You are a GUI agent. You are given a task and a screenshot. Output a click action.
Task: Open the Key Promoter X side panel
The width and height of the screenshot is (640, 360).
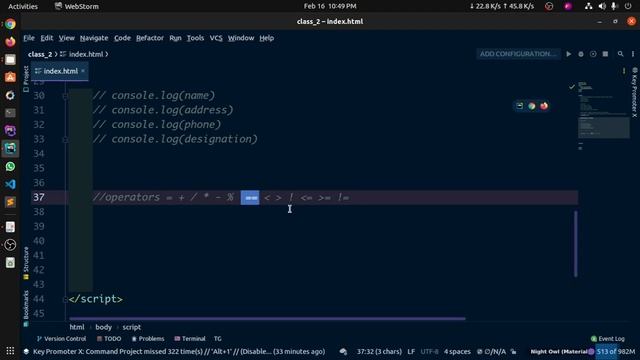click(x=634, y=92)
